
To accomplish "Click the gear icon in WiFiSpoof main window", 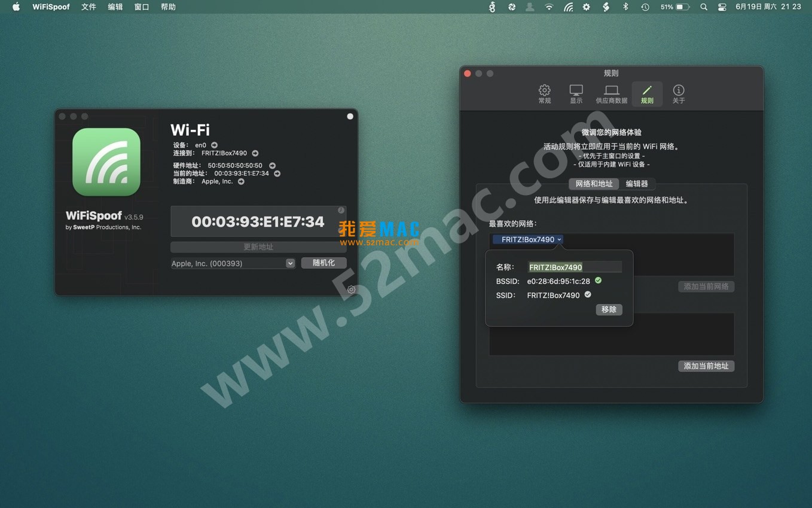I will click(x=351, y=290).
